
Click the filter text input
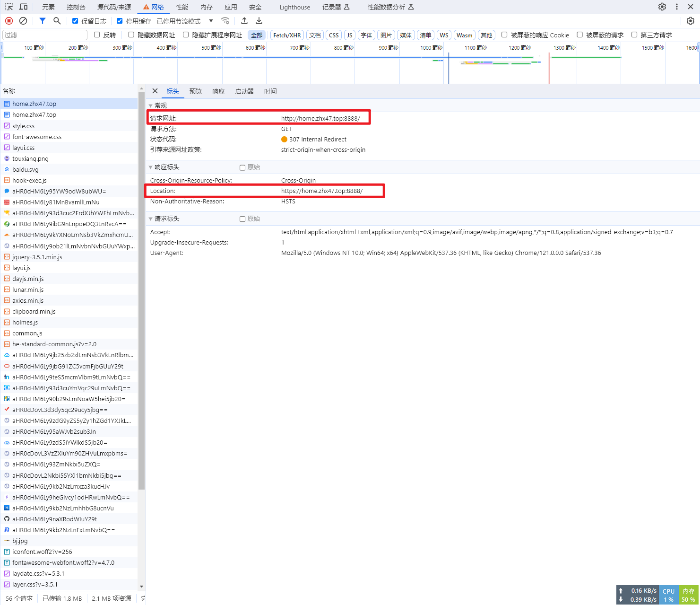coord(45,35)
